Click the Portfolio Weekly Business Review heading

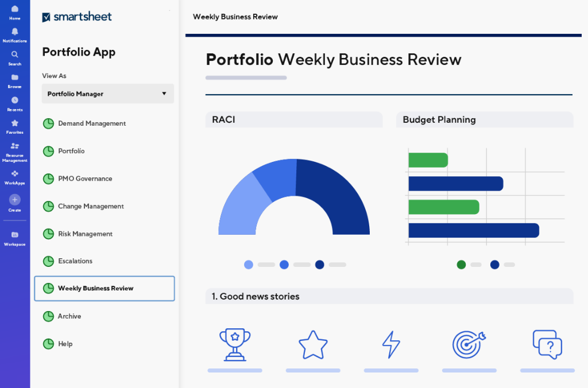tap(334, 60)
